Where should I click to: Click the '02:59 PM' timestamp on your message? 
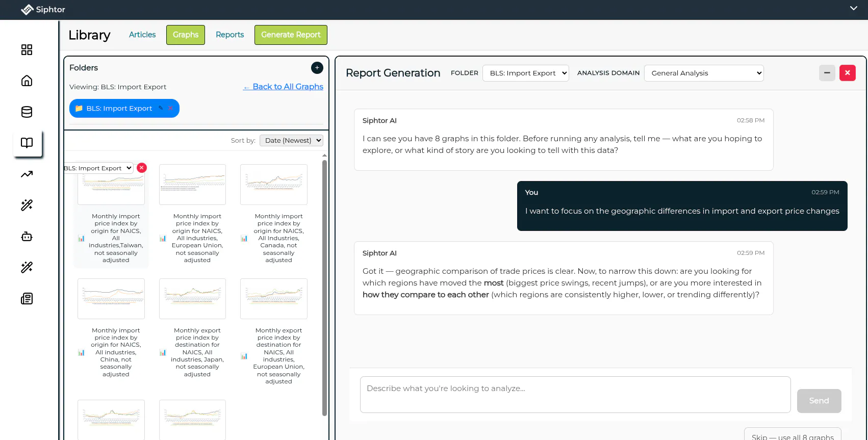coord(825,192)
